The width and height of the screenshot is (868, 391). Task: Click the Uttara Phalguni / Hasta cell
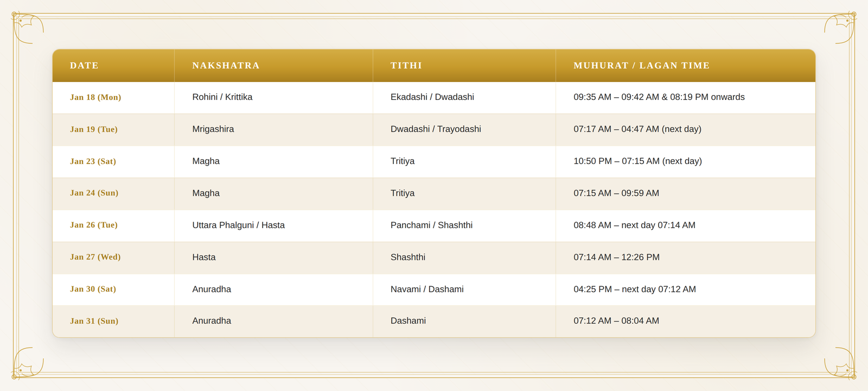(x=274, y=225)
